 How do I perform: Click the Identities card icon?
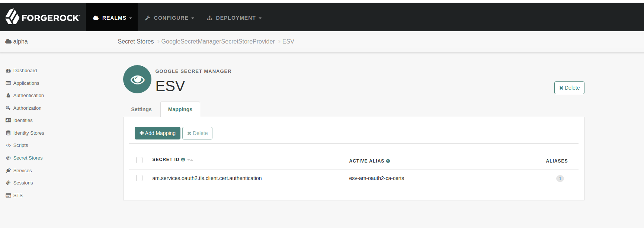tap(8, 121)
